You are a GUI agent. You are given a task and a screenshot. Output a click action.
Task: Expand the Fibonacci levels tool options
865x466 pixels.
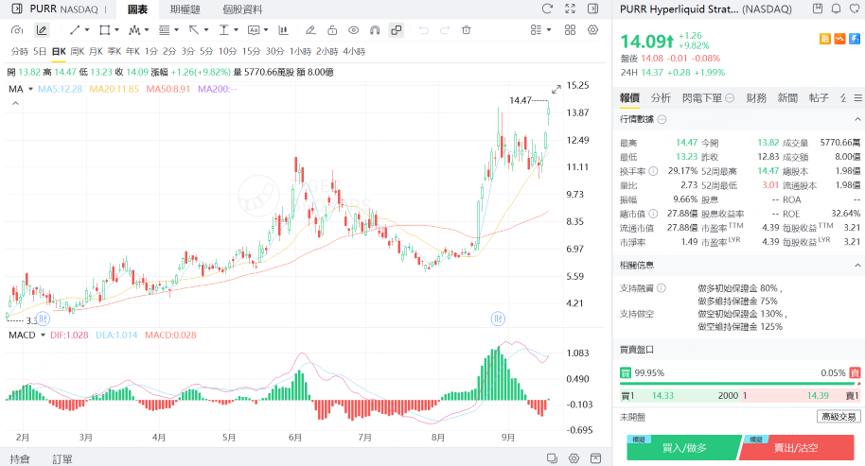(176, 30)
